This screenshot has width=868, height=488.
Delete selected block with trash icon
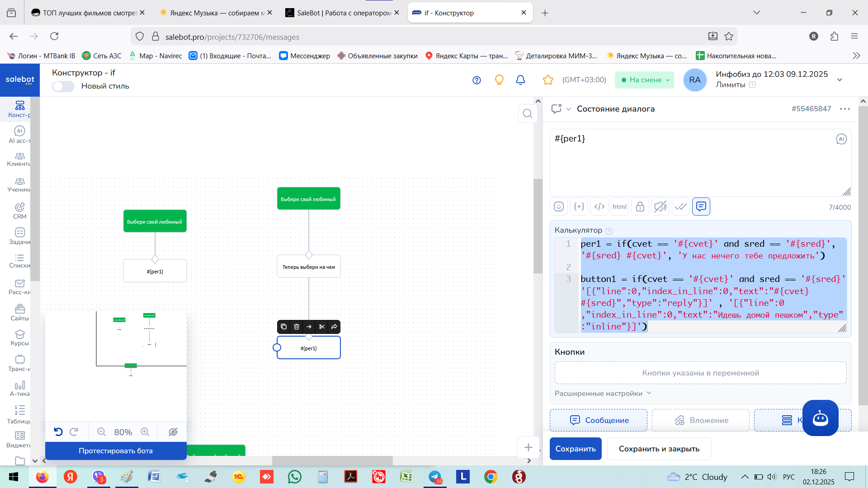coord(297,327)
